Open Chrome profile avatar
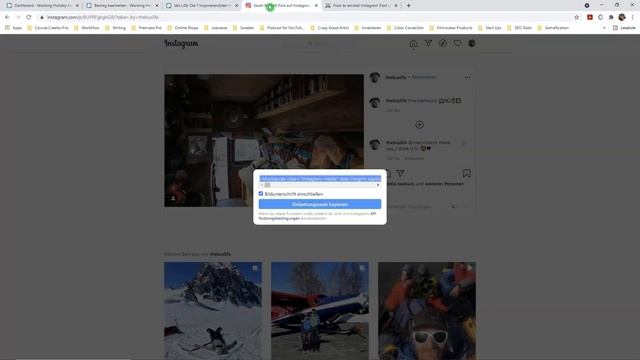Screen dimensions: 640x360 622,17
